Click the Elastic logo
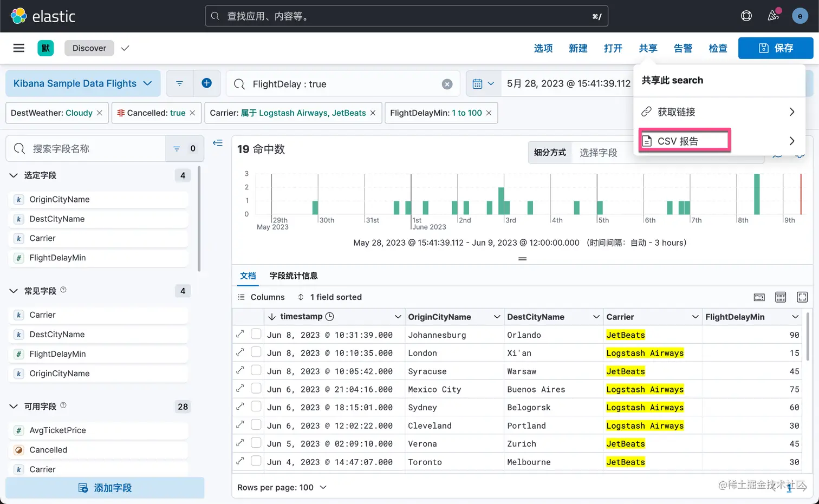 [x=43, y=16]
